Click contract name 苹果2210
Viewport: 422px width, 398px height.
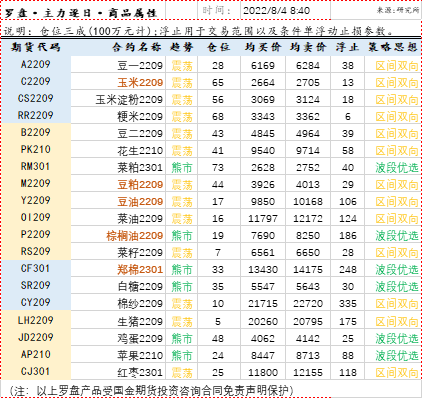tap(140, 356)
